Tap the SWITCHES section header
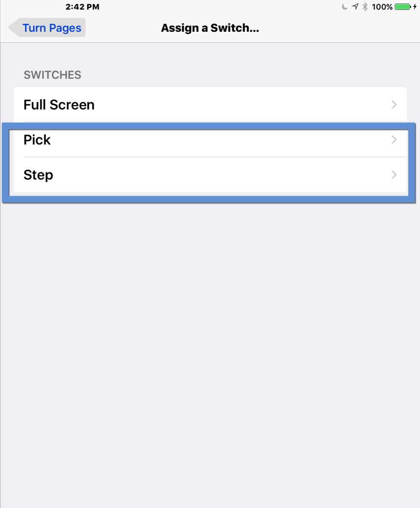420x508 pixels. click(52, 75)
